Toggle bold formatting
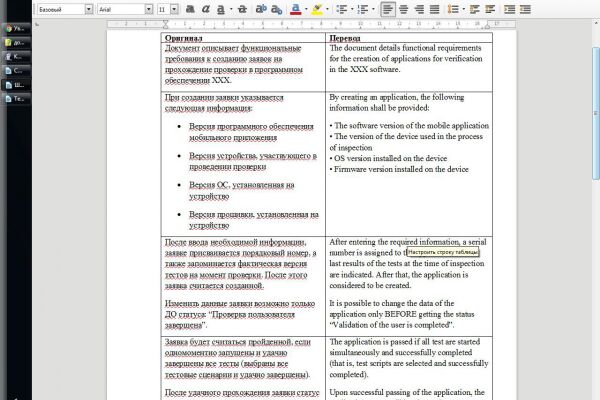The image size is (600, 400). [190, 9]
